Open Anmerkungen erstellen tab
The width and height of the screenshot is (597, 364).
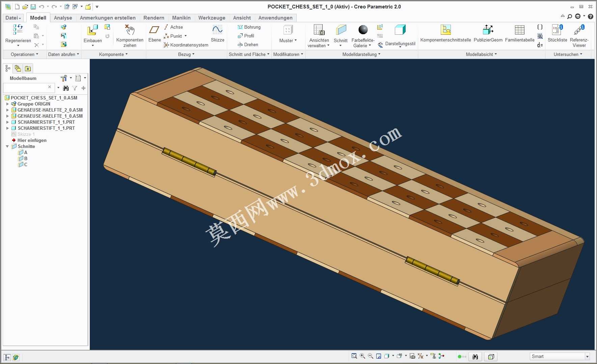[x=108, y=18]
